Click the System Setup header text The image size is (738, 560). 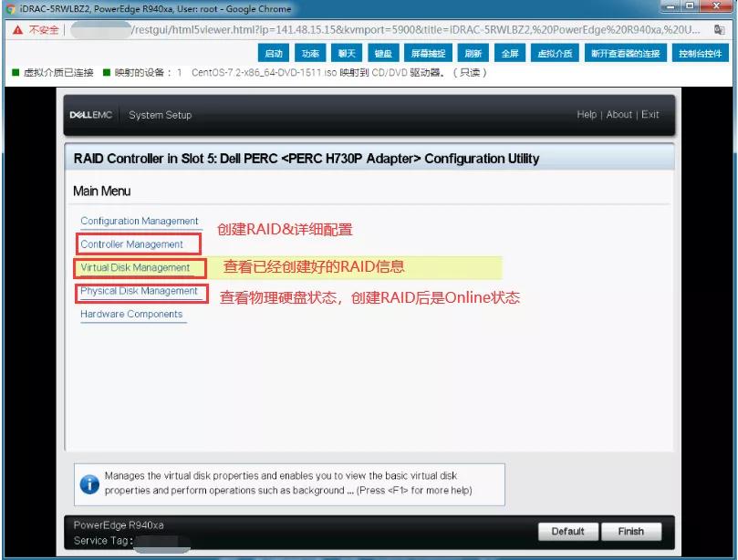pos(160,115)
